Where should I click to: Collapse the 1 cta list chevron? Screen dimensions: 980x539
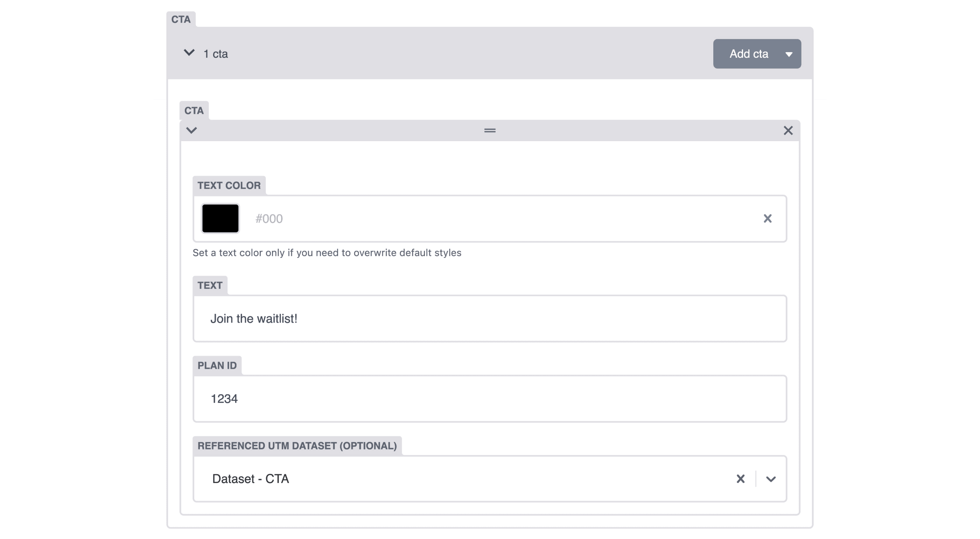tap(189, 53)
